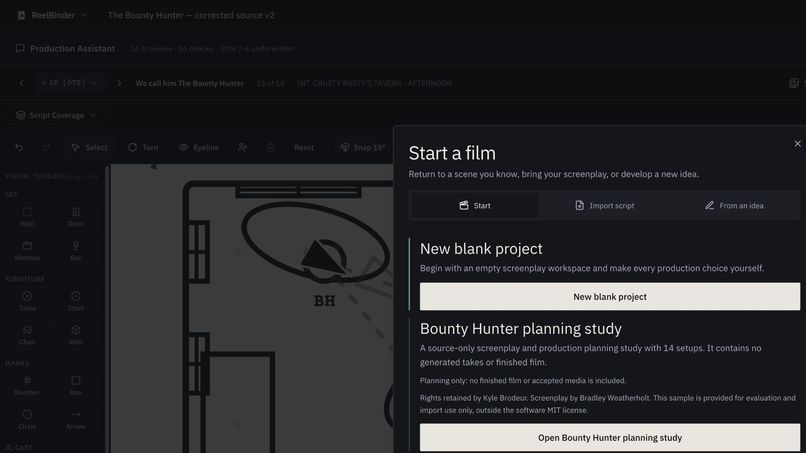The image size is (806, 453).
Task: Switch to the Import script tab
Action: pos(604,205)
